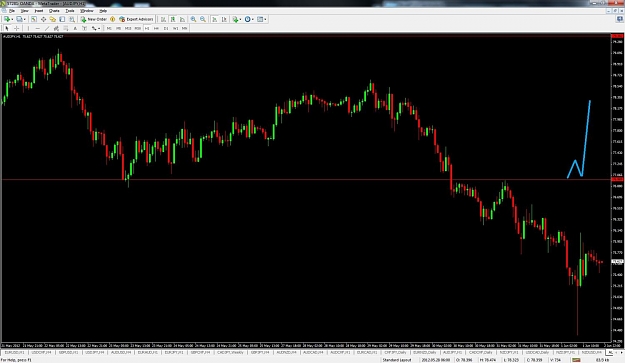
Task: Toggle the Market Watch window icon
Action: 34,19
